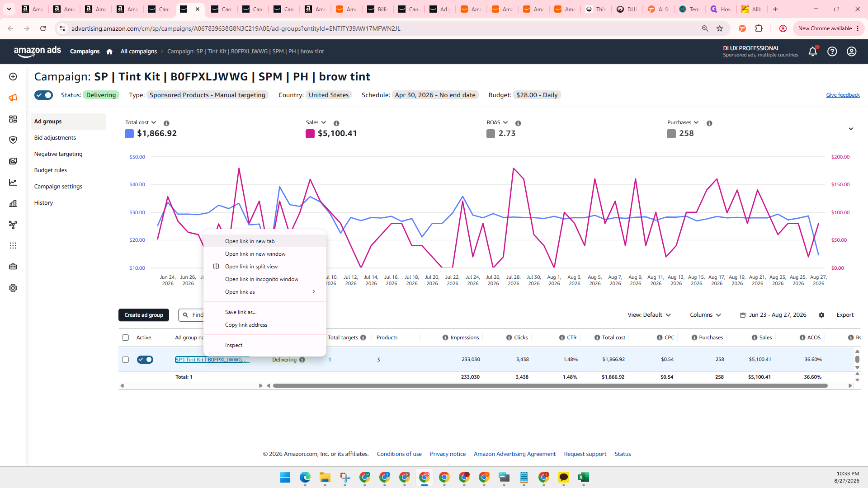The height and width of the screenshot is (488, 868).
Task: Expand the Open link as submenu
Action: (265, 292)
